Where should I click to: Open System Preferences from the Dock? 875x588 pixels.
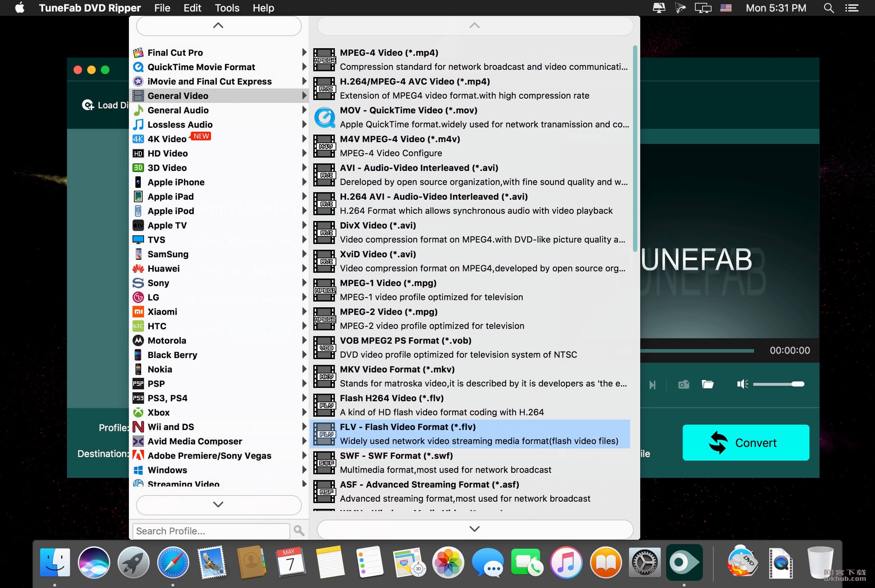pos(645,562)
